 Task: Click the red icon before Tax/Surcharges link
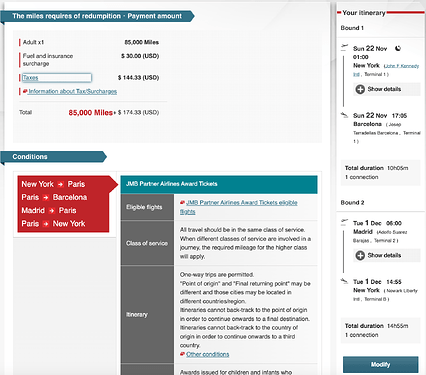tap(25, 91)
